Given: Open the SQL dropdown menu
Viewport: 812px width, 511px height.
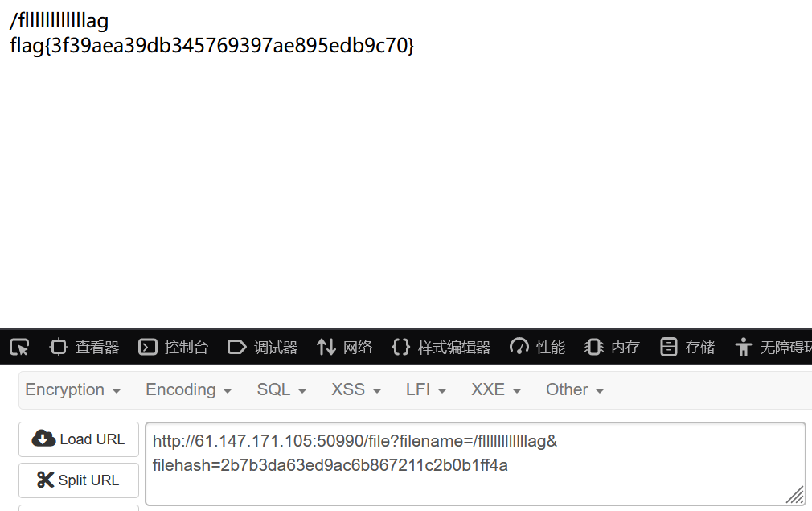Looking at the screenshot, I should (282, 389).
